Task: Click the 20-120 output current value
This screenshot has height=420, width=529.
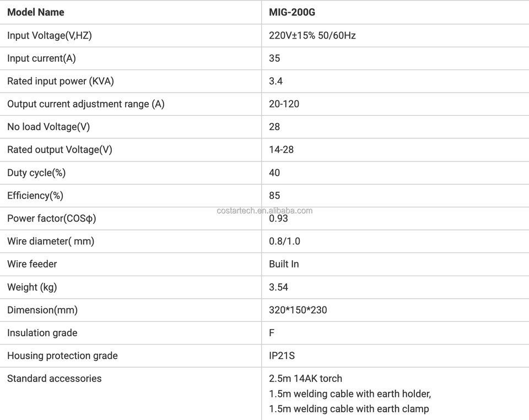Action: (x=284, y=104)
